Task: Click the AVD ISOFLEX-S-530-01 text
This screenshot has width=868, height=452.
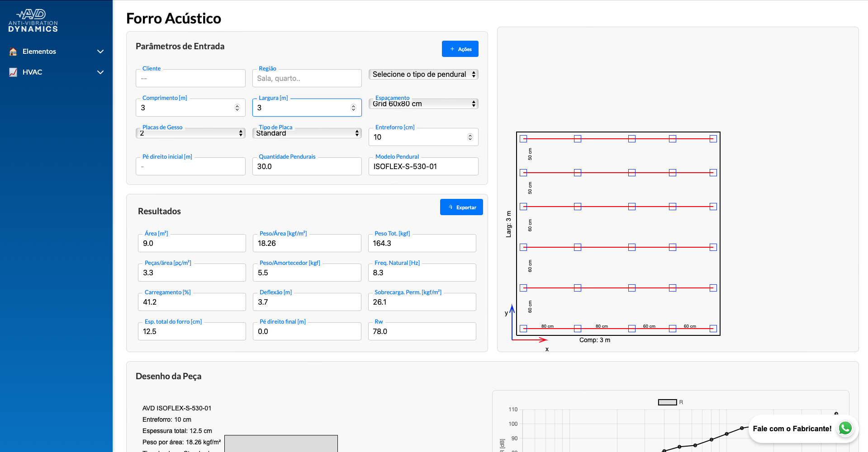Action: 177,408
